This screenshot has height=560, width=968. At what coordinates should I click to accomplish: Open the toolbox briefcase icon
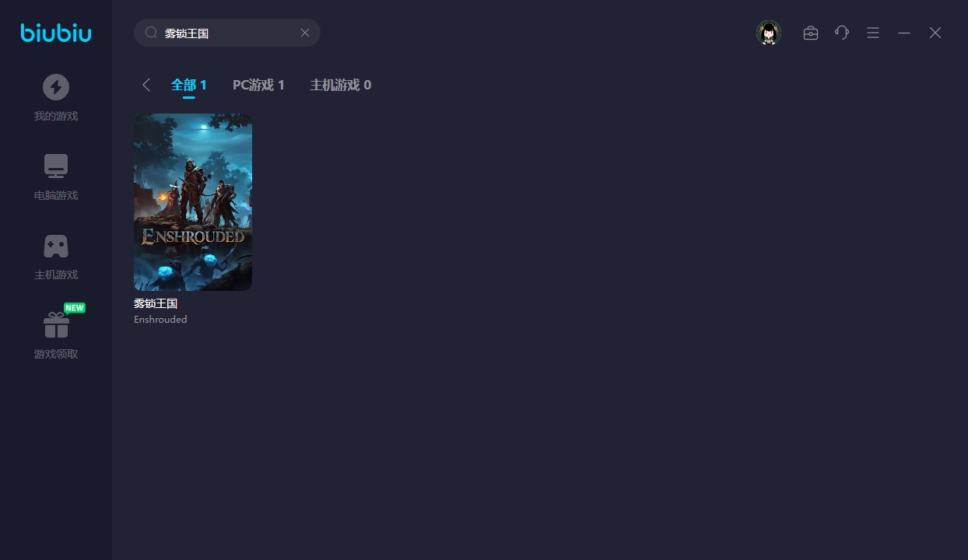click(811, 33)
